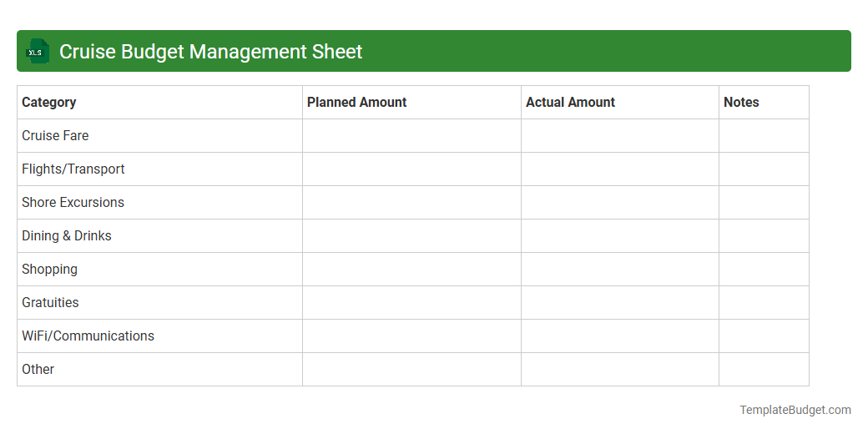Click the WiFi/Communications row label
The width and height of the screenshot is (868, 434).
pyautogui.click(x=88, y=336)
